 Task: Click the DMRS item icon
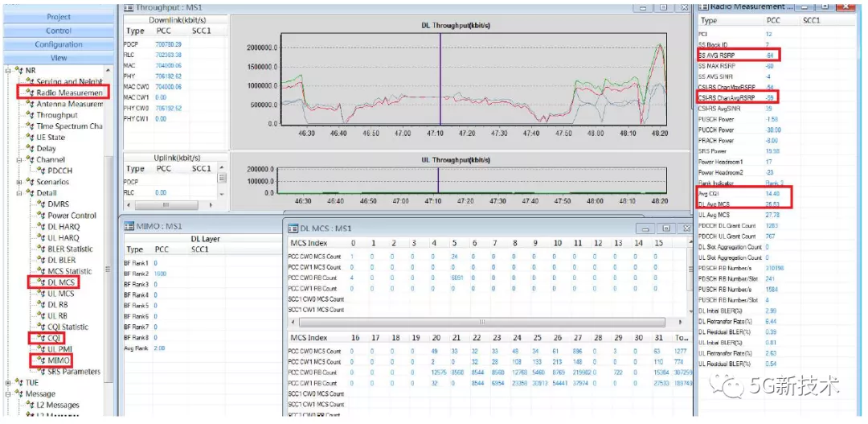click(41, 204)
